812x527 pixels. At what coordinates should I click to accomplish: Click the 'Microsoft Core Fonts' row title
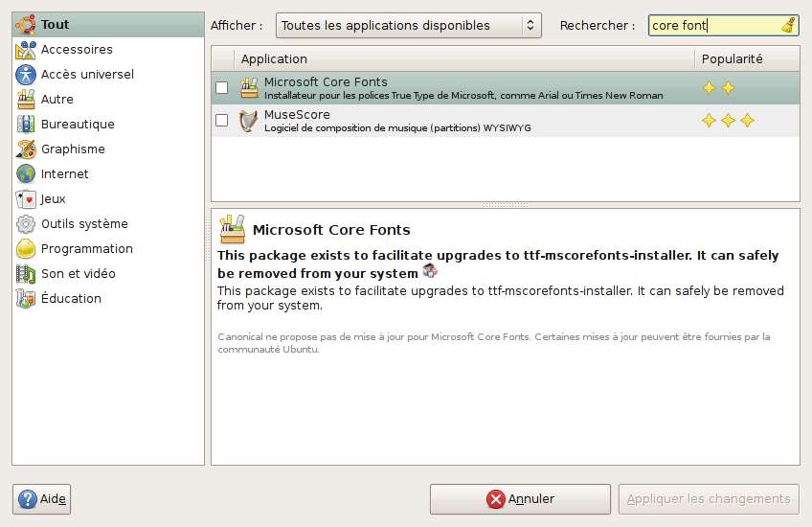(326, 81)
